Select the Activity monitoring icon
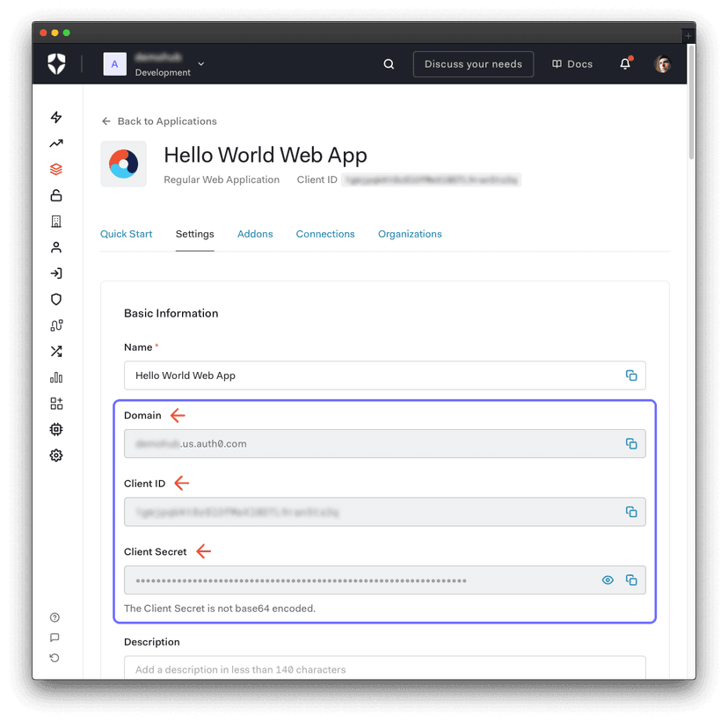Image resolution: width=728 pixels, height=722 pixels. tap(55, 142)
